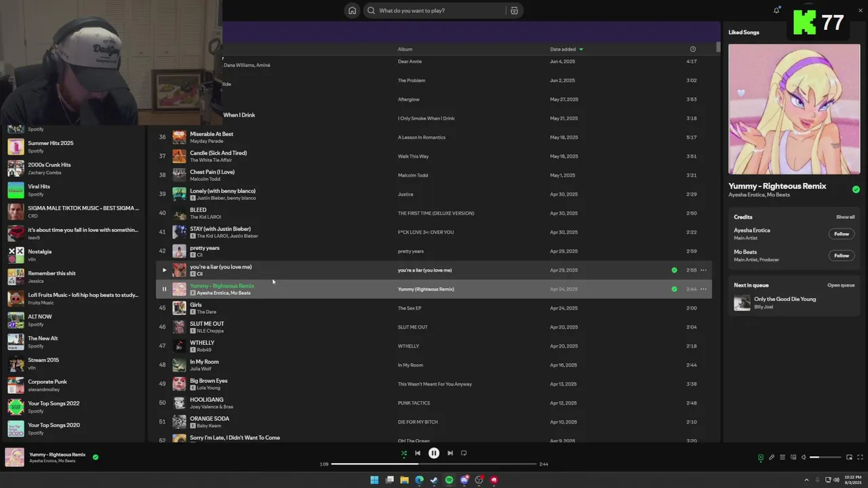The height and width of the screenshot is (488, 868).
Task: Open Microsoft Edge from taskbar
Action: pyautogui.click(x=419, y=480)
